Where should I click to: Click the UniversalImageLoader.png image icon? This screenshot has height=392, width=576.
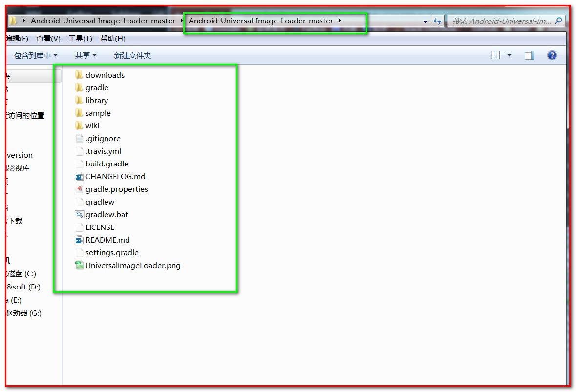79,266
